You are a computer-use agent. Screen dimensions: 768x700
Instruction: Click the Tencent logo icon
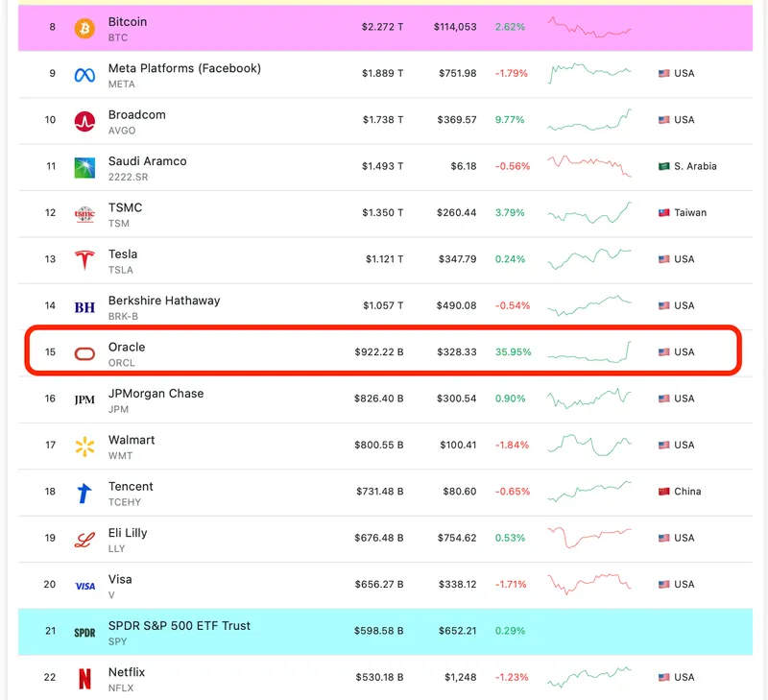pos(84,493)
